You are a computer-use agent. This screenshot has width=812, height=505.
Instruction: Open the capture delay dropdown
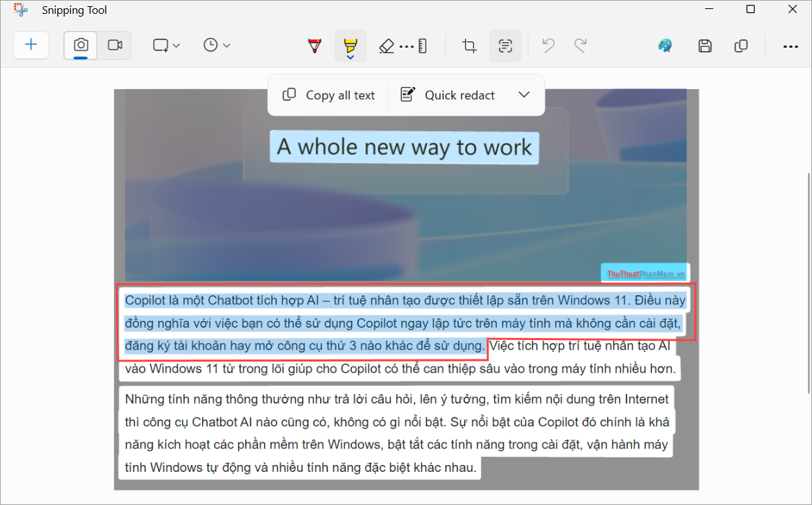216,46
